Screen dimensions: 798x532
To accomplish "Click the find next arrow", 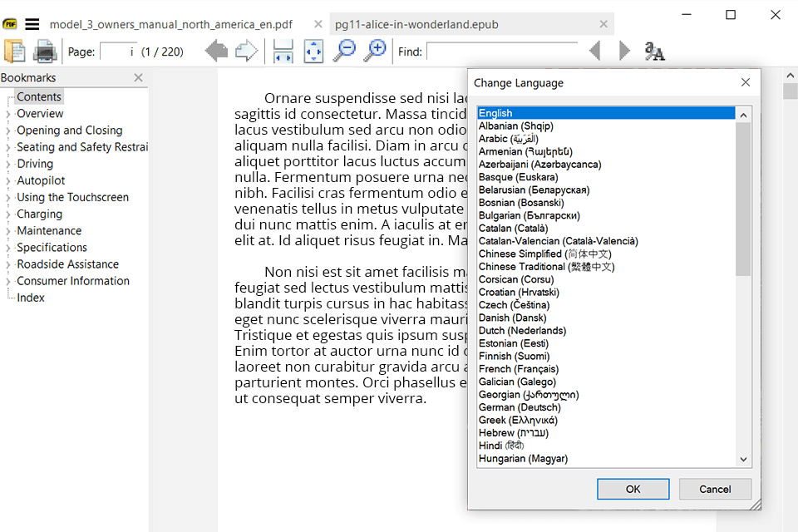I will (624, 51).
